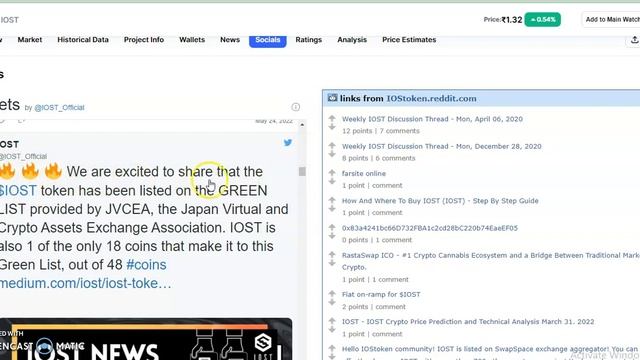Downvote the farsite online post
640x360 pixels.
(332, 182)
